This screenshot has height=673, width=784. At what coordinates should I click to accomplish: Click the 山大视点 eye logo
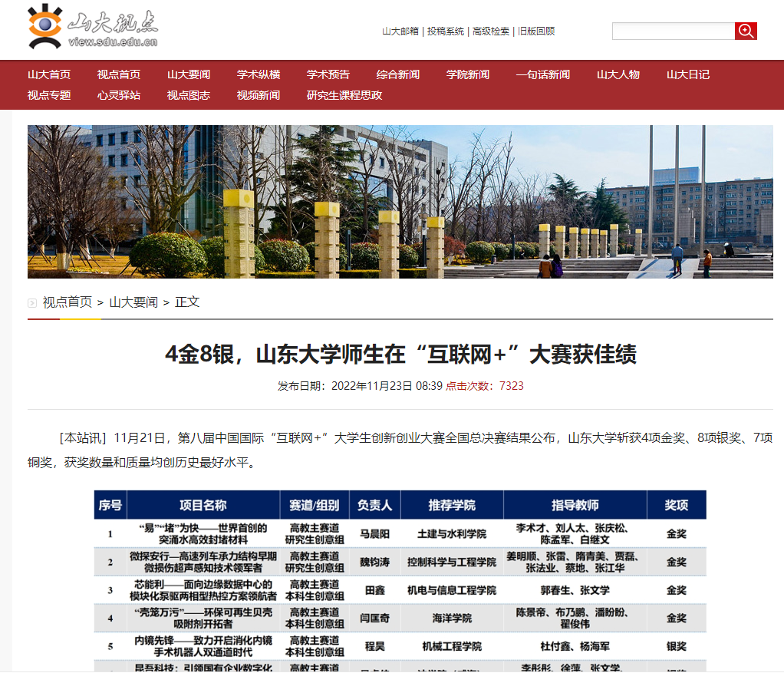click(x=93, y=27)
